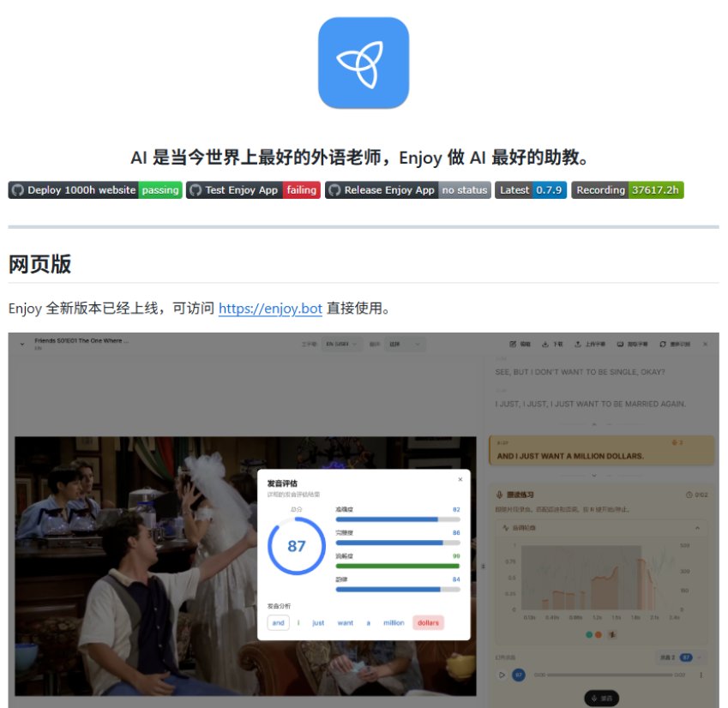Click the Enjoy app logo image
Image resolution: width=728 pixels, height=708 pixels.
[x=364, y=63]
